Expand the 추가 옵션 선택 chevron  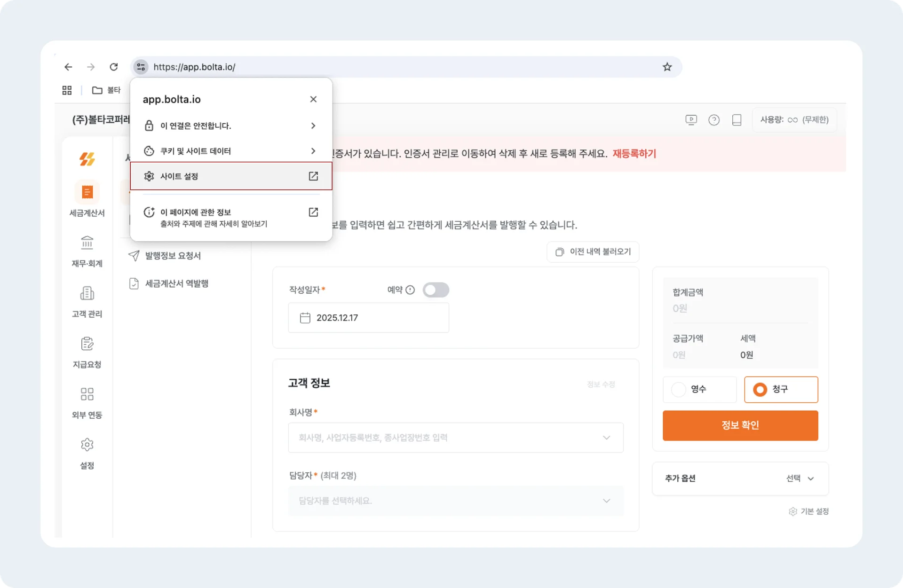coord(810,478)
